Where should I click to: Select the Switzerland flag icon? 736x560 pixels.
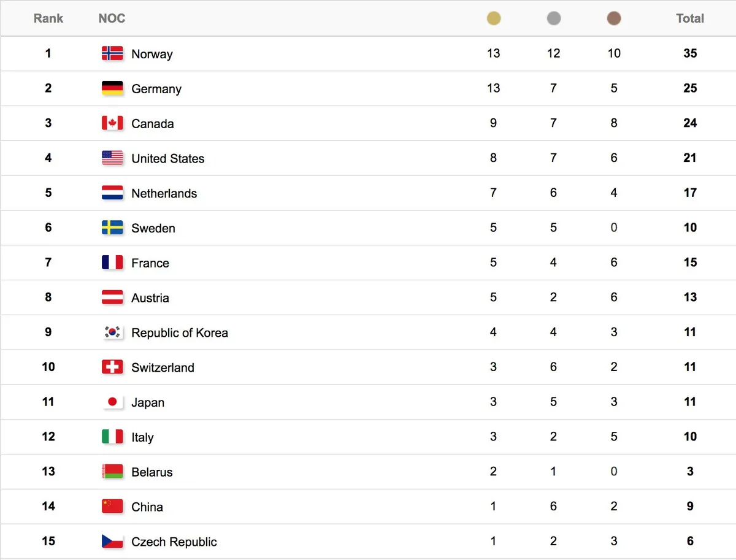112,367
